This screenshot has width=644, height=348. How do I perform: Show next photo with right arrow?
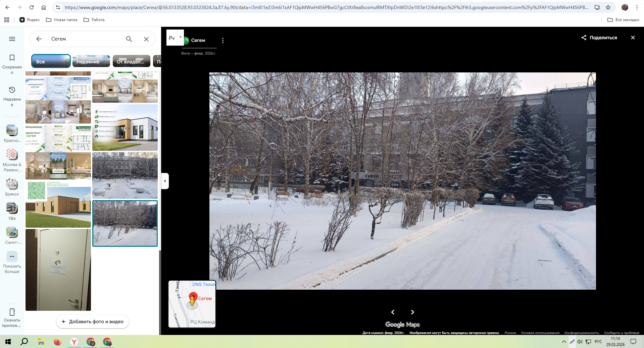412,312
